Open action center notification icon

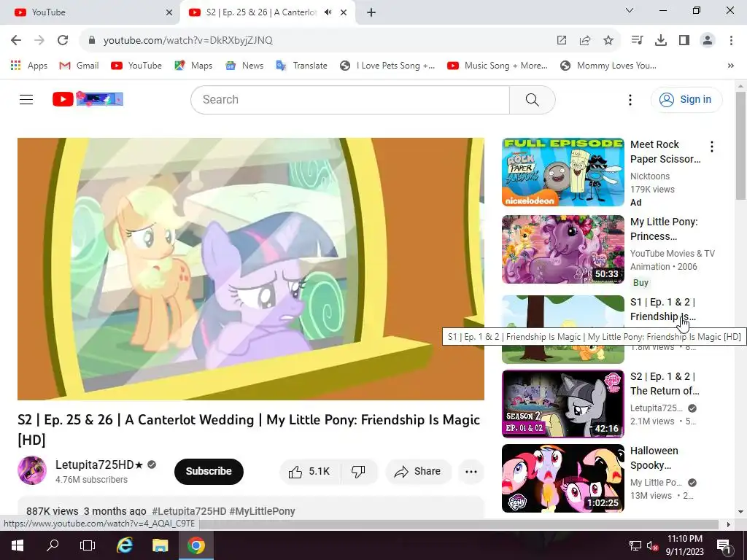[724, 545]
